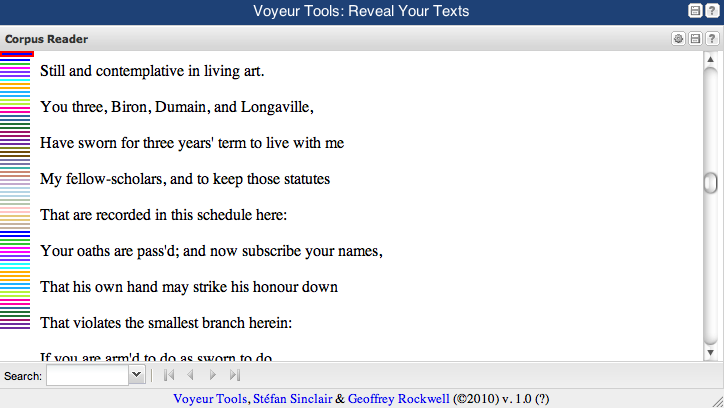Go to previous search result
The image size is (724, 408).
point(190,375)
